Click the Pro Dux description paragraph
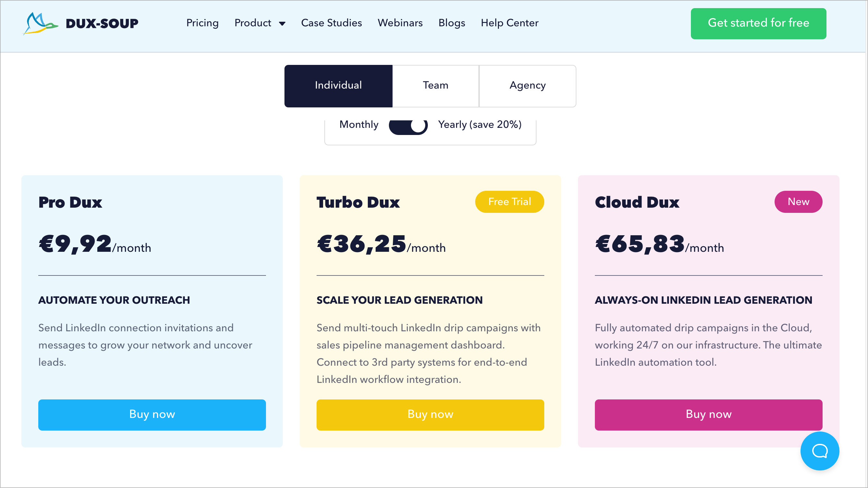The height and width of the screenshot is (488, 868). click(145, 345)
